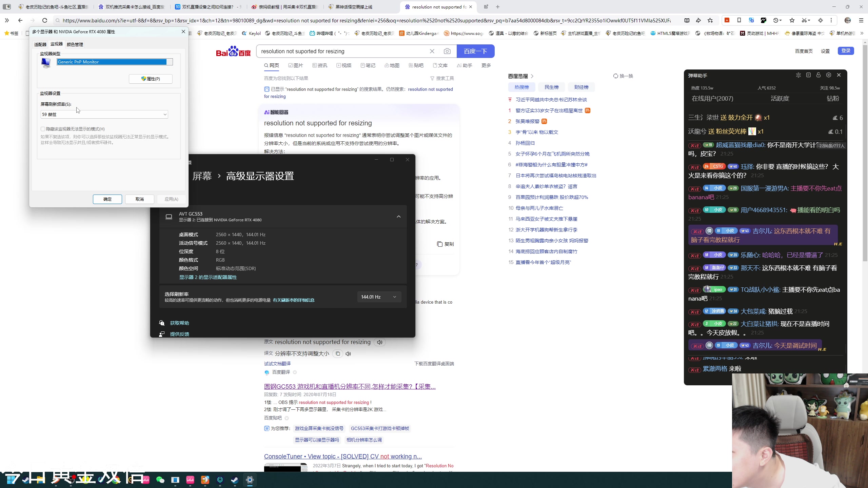
Task: Expand the browser sidebar chevron at far left
Action: click(x=6, y=20)
